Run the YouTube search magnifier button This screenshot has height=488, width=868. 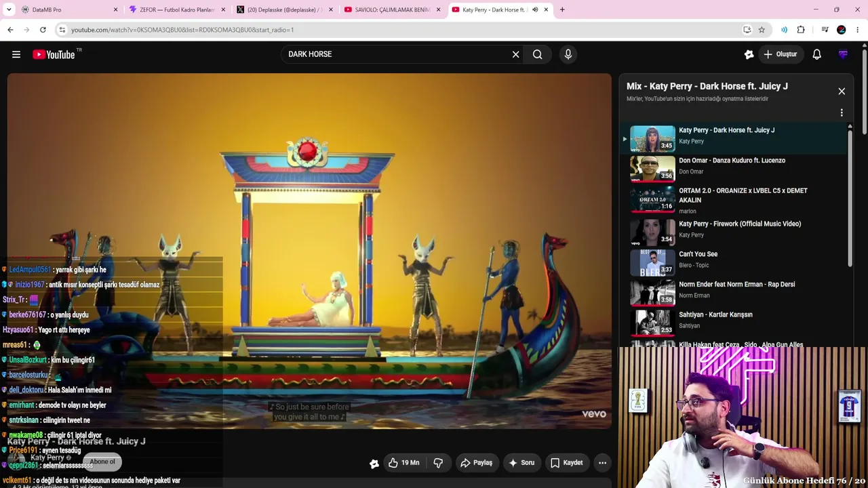pyautogui.click(x=538, y=54)
